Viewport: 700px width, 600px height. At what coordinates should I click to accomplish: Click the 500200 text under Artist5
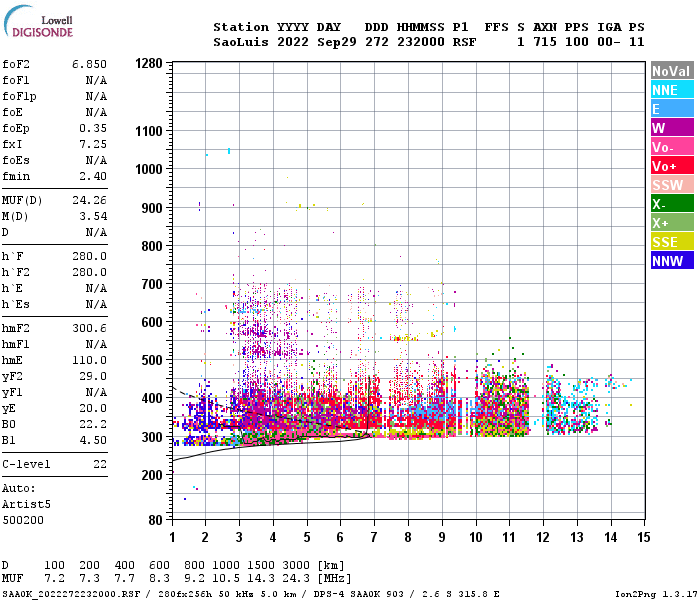click(23, 521)
